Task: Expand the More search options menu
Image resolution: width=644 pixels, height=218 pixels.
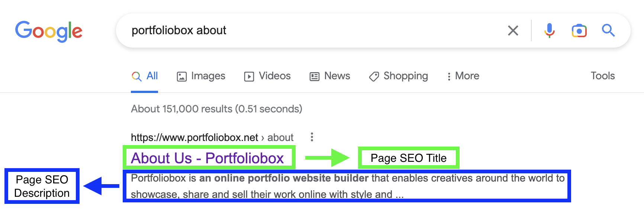Action: click(463, 76)
